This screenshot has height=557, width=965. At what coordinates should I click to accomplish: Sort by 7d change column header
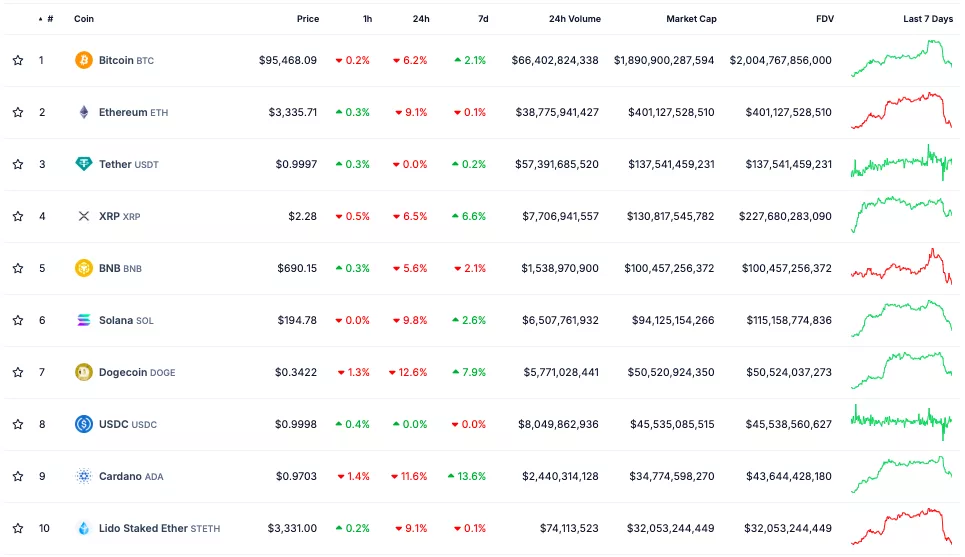pyautogui.click(x=483, y=19)
